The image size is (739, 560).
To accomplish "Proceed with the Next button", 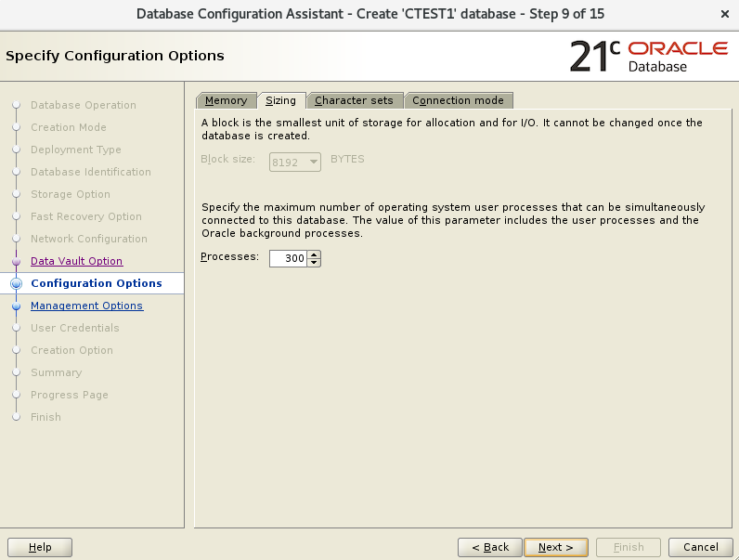I will pyautogui.click(x=556, y=547).
